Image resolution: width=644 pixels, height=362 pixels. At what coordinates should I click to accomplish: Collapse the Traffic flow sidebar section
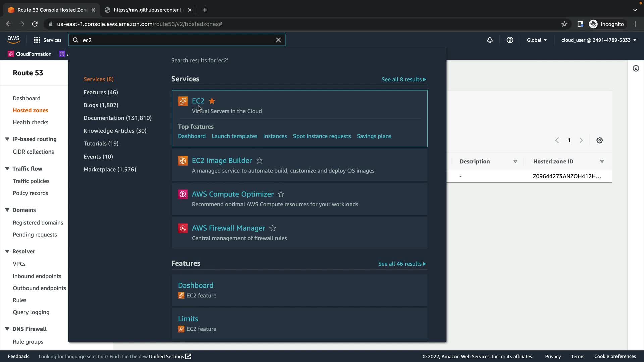pyautogui.click(x=7, y=169)
